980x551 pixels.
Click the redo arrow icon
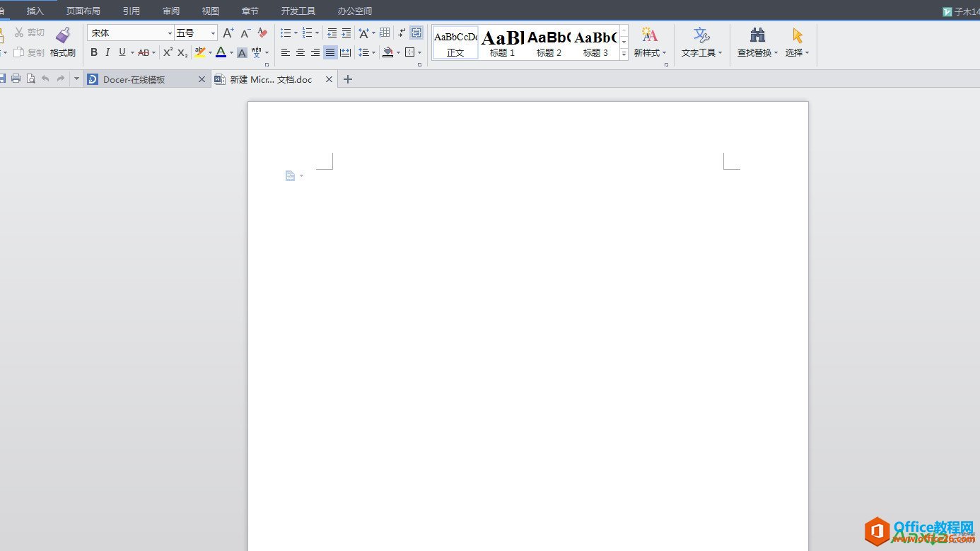coord(60,79)
